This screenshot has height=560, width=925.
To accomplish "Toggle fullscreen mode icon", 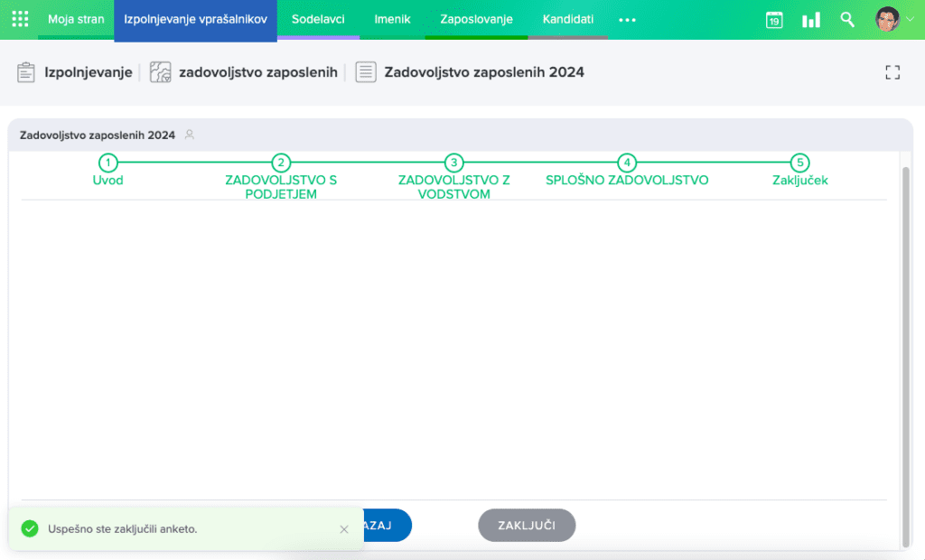I will (892, 72).
